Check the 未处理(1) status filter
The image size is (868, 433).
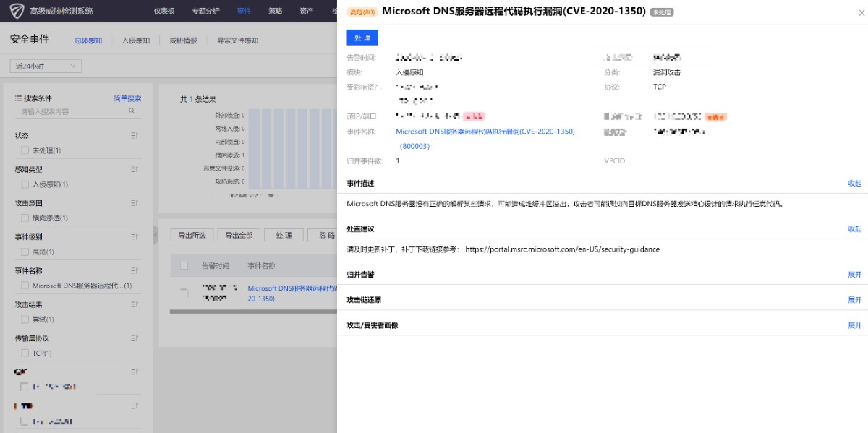[x=25, y=150]
